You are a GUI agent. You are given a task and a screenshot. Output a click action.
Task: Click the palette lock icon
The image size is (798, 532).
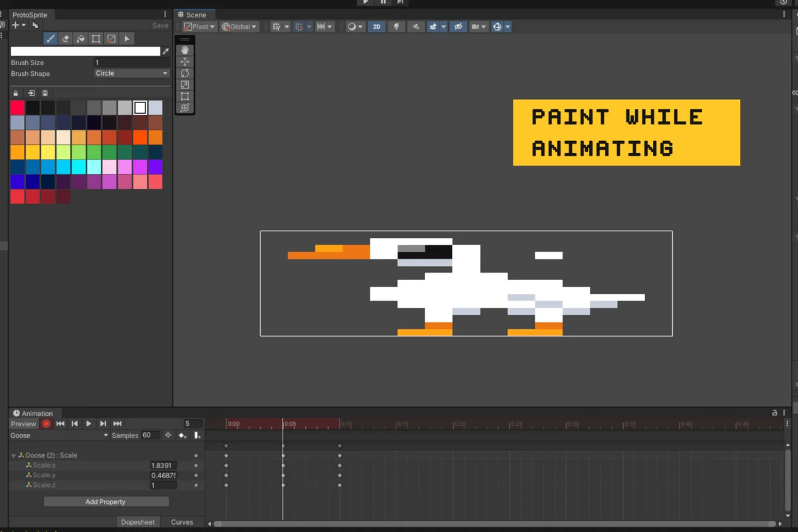[16, 93]
